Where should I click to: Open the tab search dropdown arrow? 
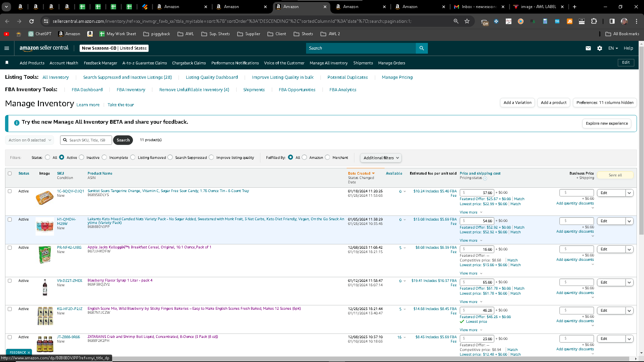tap(6, 7)
